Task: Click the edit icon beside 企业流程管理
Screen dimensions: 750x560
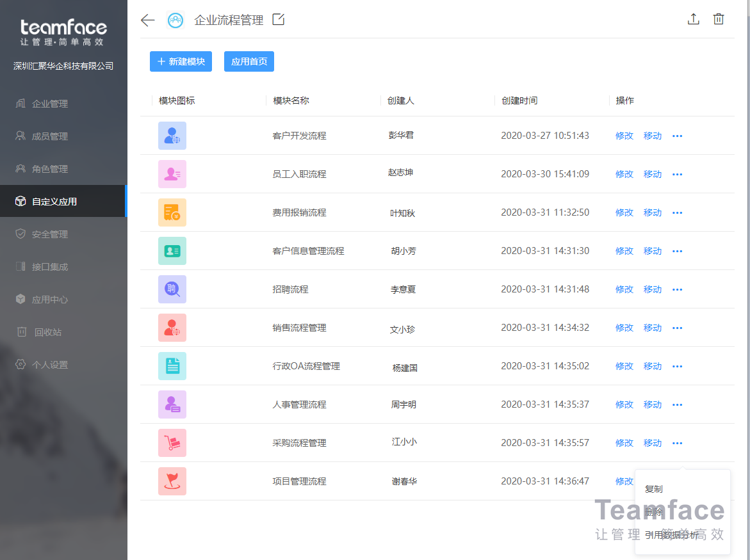Action: click(x=279, y=20)
